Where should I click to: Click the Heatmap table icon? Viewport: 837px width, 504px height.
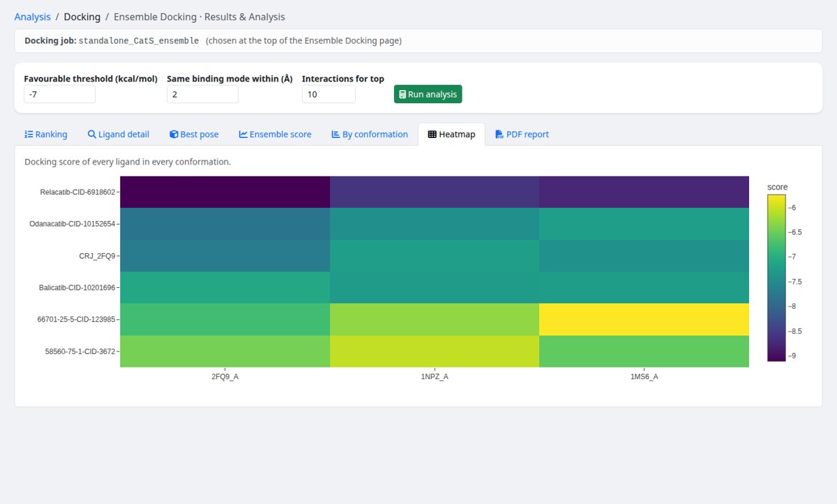pos(432,135)
